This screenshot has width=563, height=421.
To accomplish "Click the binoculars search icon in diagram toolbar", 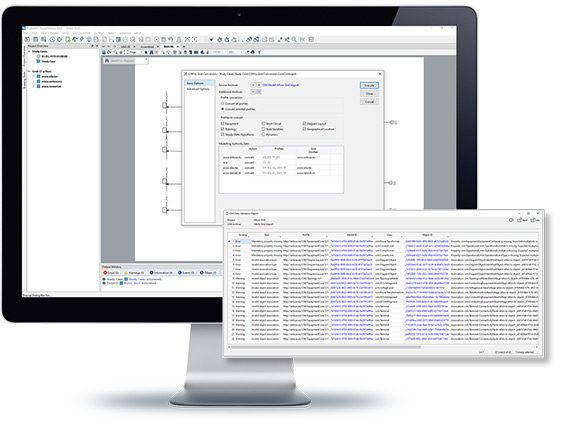I will pos(152,52).
